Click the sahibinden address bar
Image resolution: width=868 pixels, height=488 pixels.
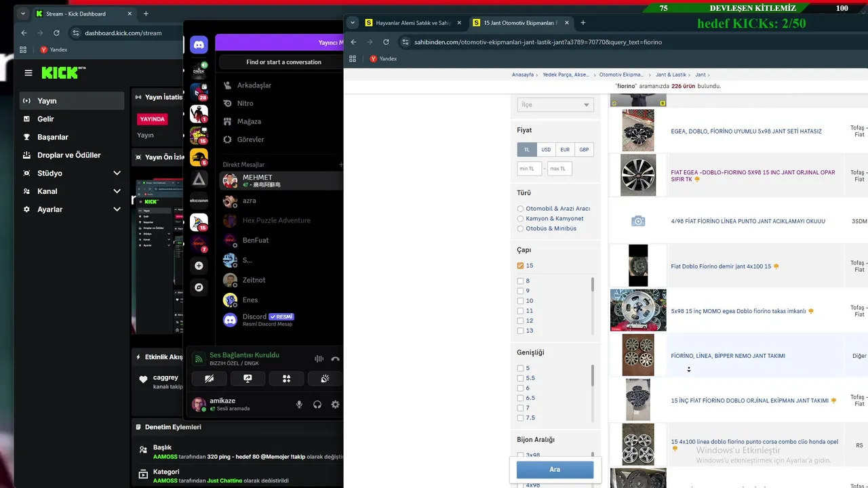pyautogui.click(x=631, y=42)
